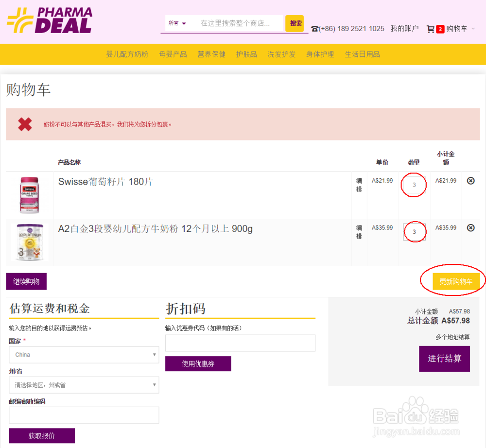Click the 邮编 postal code input field
This screenshot has height=448, width=486.
pos(84,415)
